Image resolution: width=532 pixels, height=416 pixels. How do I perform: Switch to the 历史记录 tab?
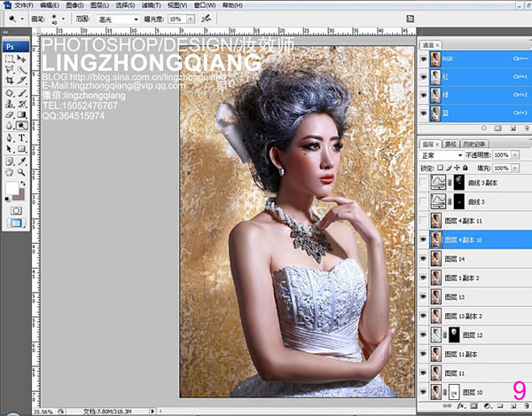(x=474, y=145)
